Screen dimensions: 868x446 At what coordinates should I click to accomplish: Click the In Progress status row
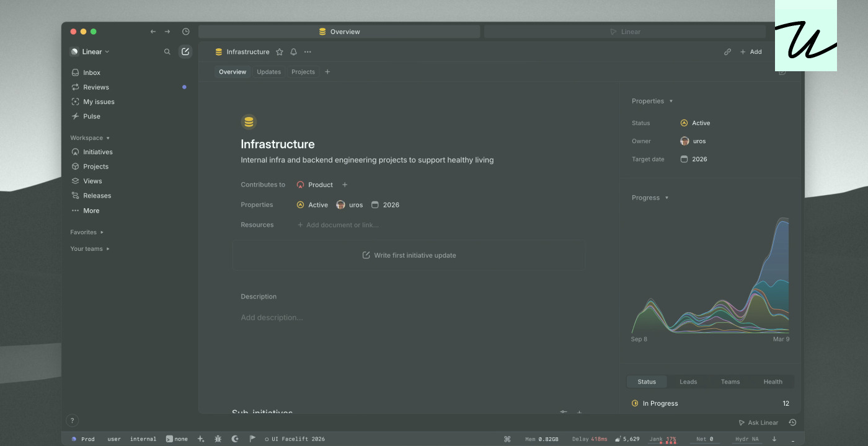pyautogui.click(x=710, y=403)
